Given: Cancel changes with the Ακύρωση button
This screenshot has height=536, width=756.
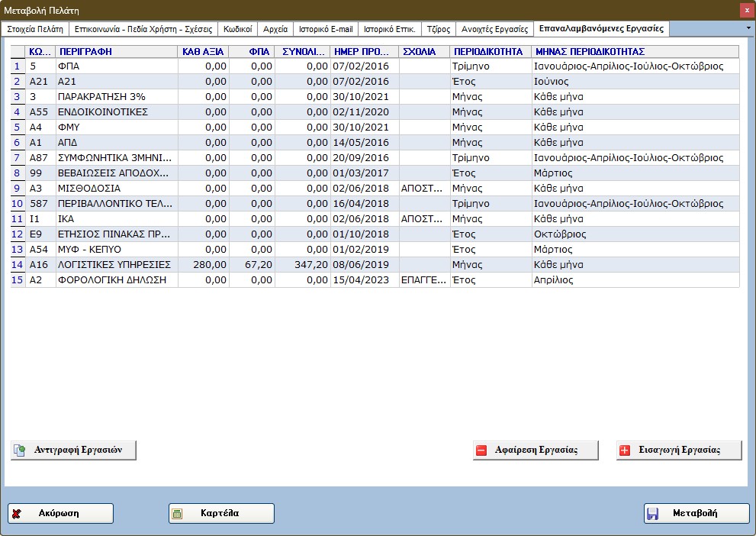Looking at the screenshot, I should [x=61, y=513].
